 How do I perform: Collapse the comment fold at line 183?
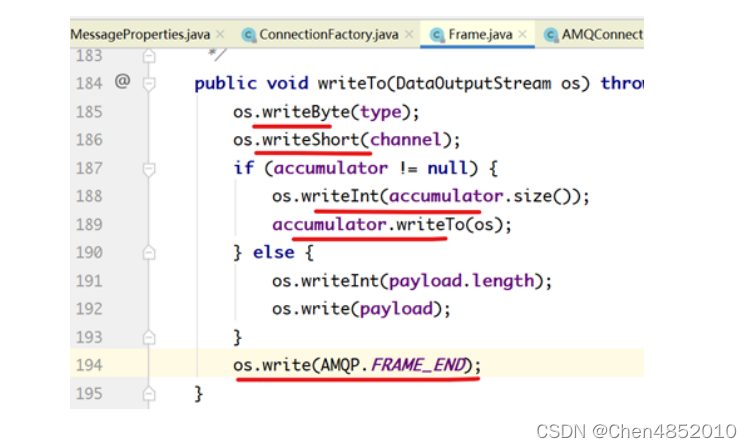point(149,56)
